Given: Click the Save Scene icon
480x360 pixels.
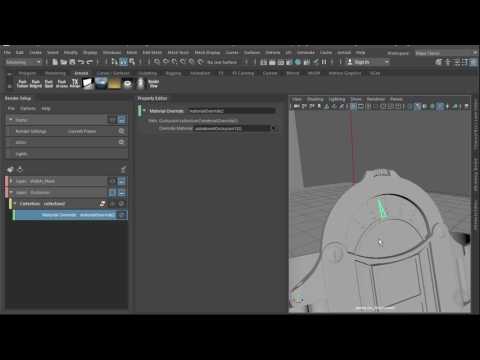Looking at the screenshot, I should coord(72,62).
